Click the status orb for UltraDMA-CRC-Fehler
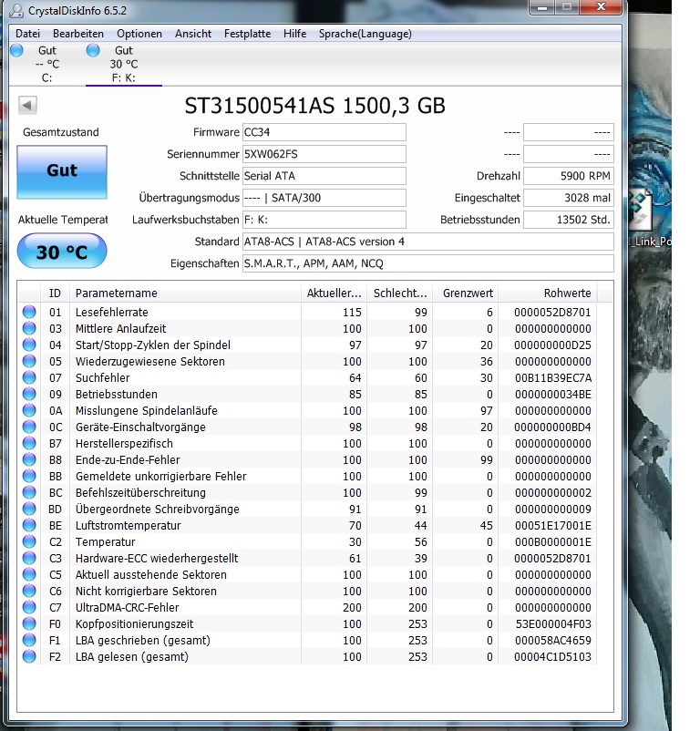This screenshot has width=700, height=731. [29, 607]
